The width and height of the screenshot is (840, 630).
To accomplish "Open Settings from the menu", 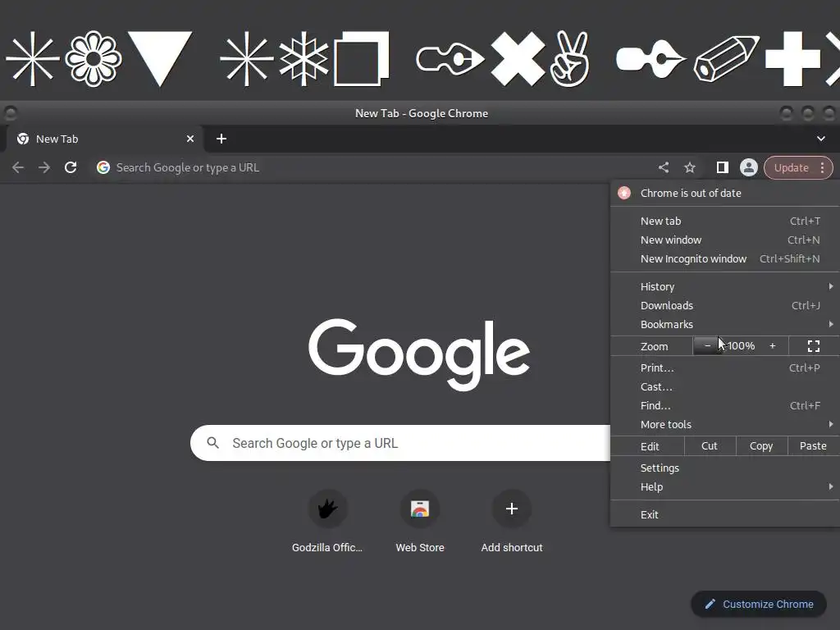I will tap(725, 468).
